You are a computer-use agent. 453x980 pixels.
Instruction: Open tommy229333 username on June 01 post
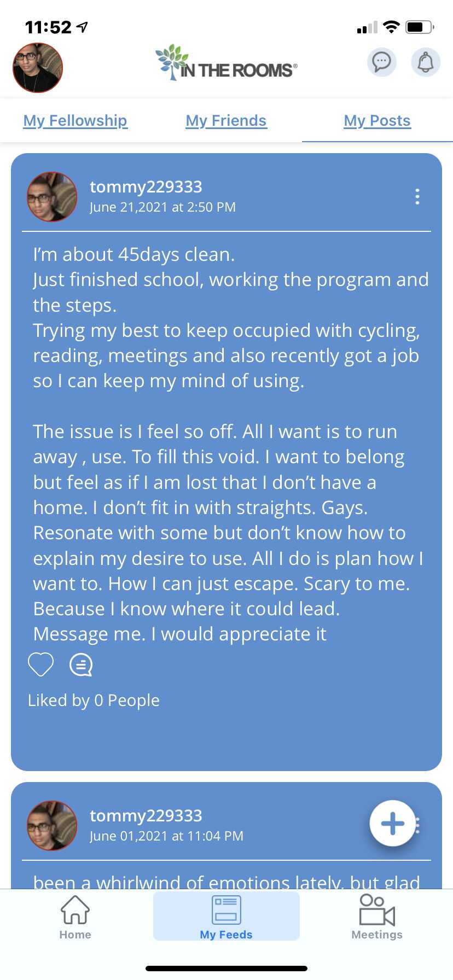coord(146,816)
